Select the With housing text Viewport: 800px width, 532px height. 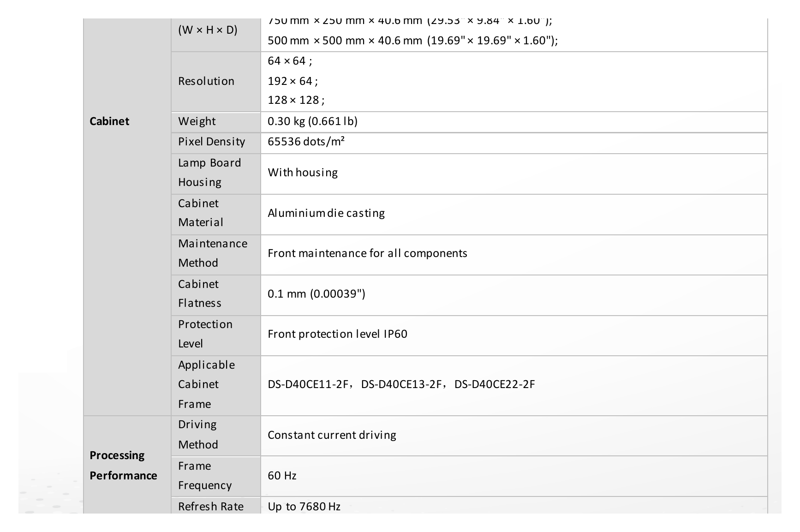[x=303, y=173]
